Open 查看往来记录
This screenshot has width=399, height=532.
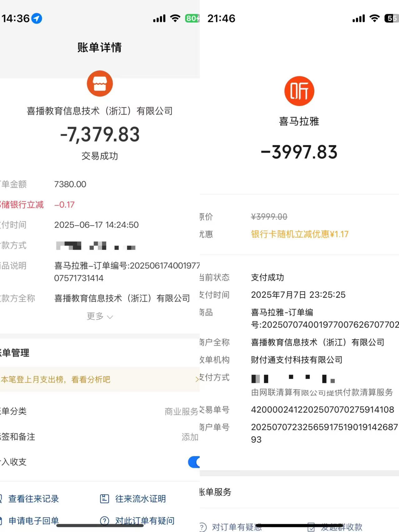coord(33,499)
